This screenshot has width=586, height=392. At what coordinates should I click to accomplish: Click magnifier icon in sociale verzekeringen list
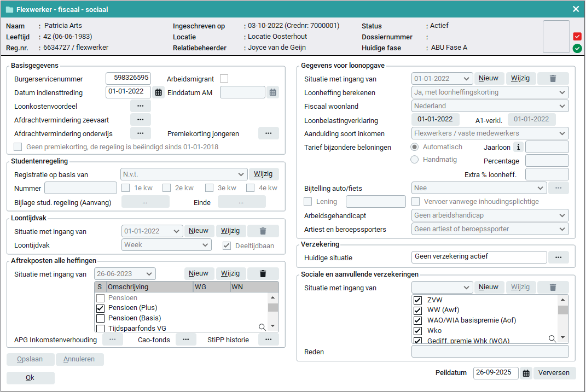pos(552,339)
